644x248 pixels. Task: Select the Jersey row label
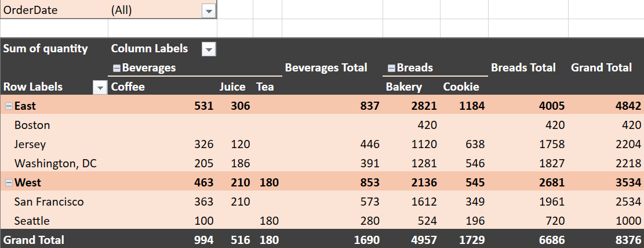[30, 144]
